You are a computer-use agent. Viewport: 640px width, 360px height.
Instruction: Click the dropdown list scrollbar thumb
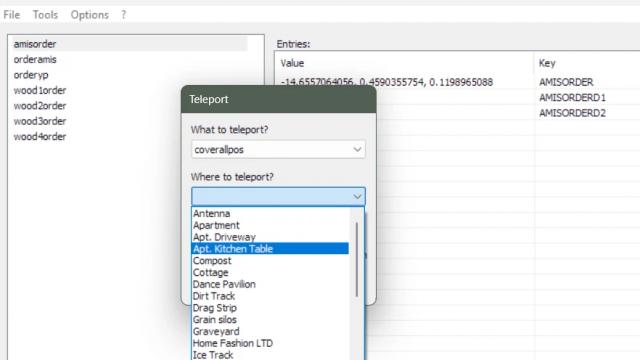pyautogui.click(x=357, y=260)
